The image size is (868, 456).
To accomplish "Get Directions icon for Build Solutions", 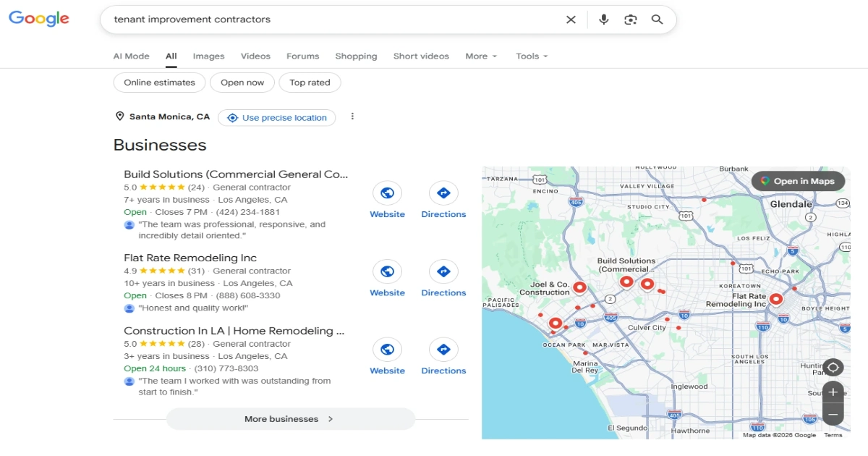I will (443, 193).
